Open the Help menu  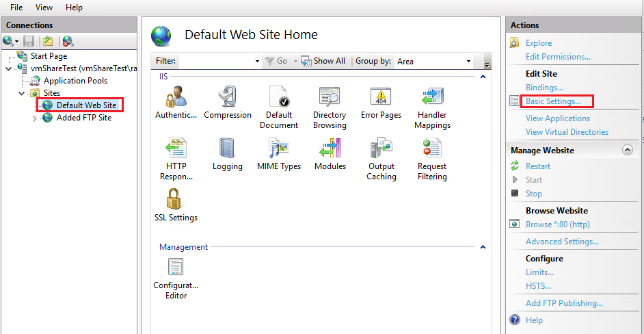(74, 8)
